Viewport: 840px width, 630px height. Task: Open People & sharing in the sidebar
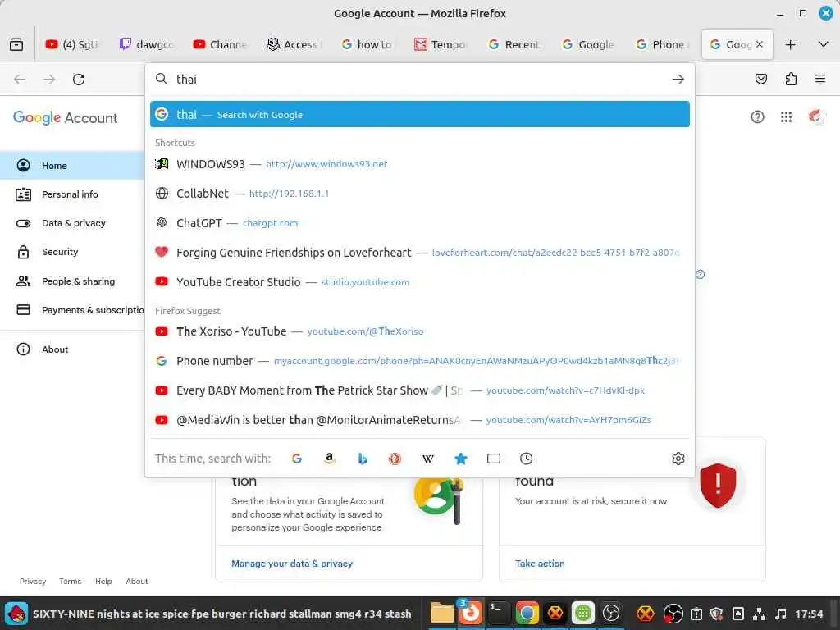(x=72, y=281)
